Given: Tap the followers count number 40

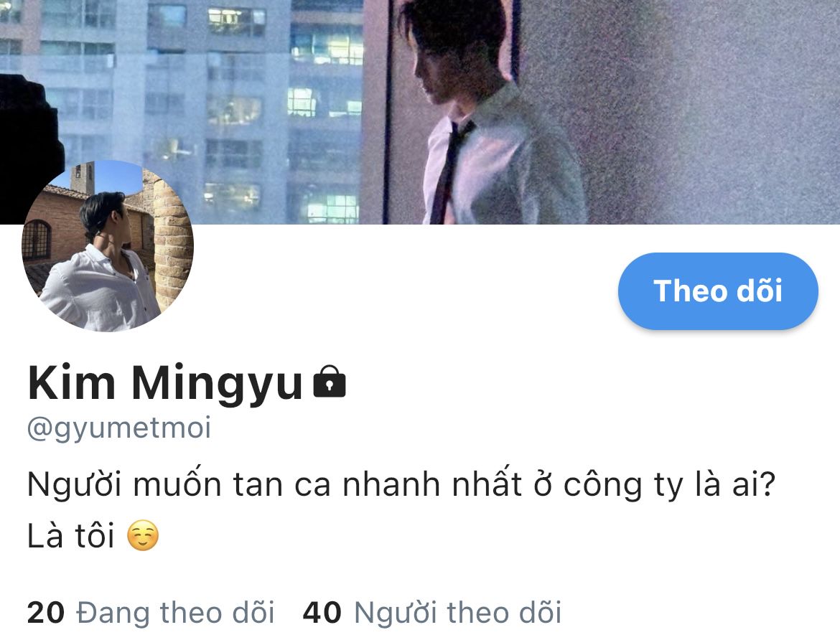Looking at the screenshot, I should (x=322, y=613).
